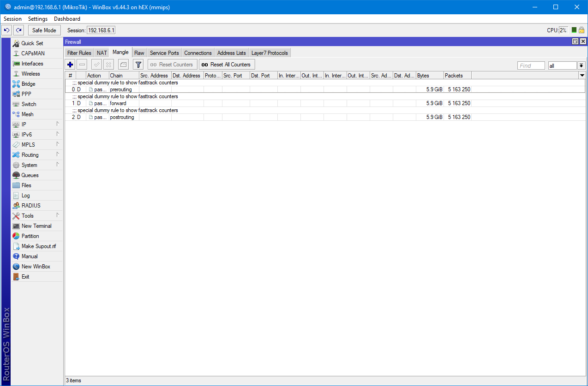Add new mangle rule with plus icon
Viewport: 588px width, 386px height.
coord(70,65)
